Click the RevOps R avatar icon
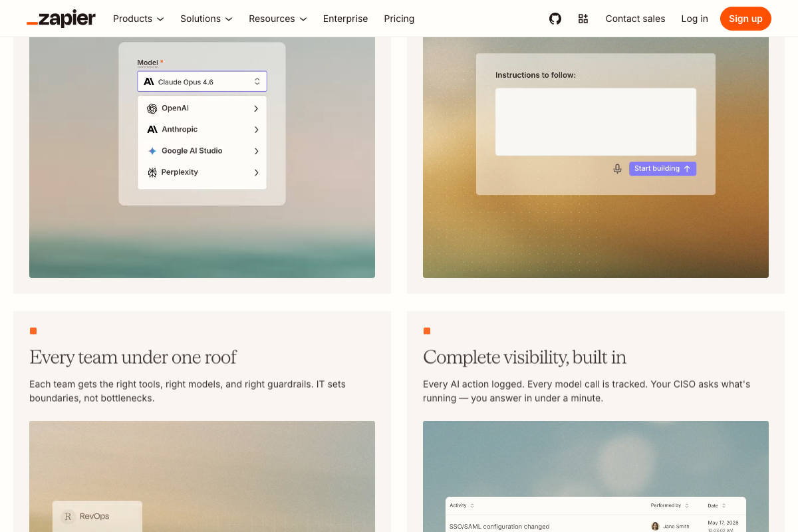798x532 pixels. (x=68, y=516)
